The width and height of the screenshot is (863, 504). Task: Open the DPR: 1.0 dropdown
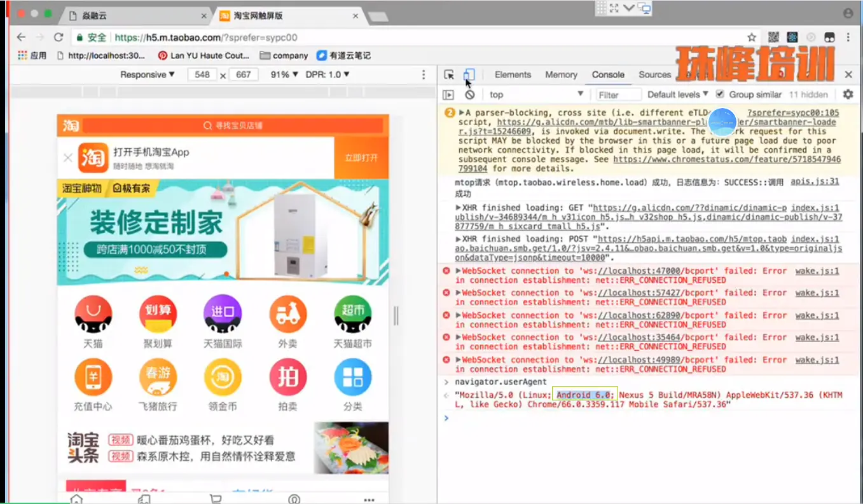click(x=328, y=75)
